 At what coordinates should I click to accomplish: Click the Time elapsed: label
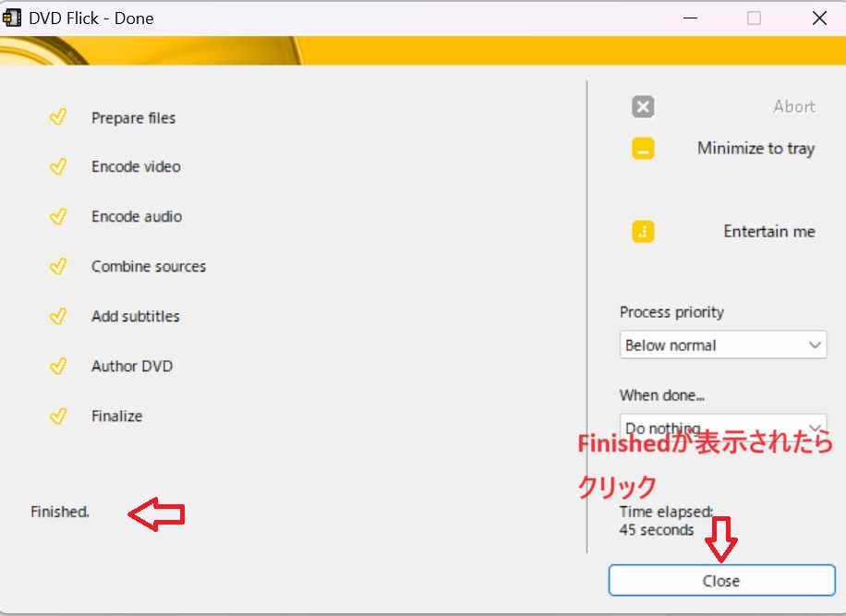coord(666,512)
